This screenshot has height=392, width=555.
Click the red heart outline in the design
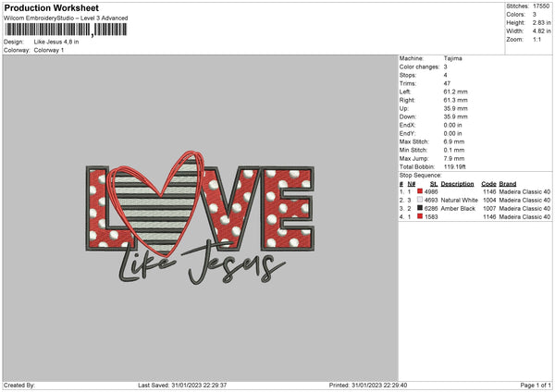pyautogui.click(x=155, y=202)
